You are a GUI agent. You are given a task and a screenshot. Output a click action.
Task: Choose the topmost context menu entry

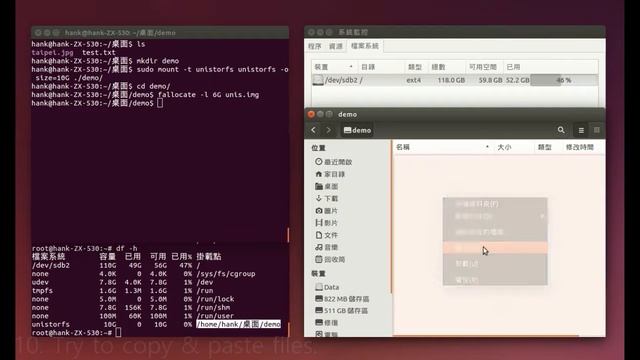495,204
